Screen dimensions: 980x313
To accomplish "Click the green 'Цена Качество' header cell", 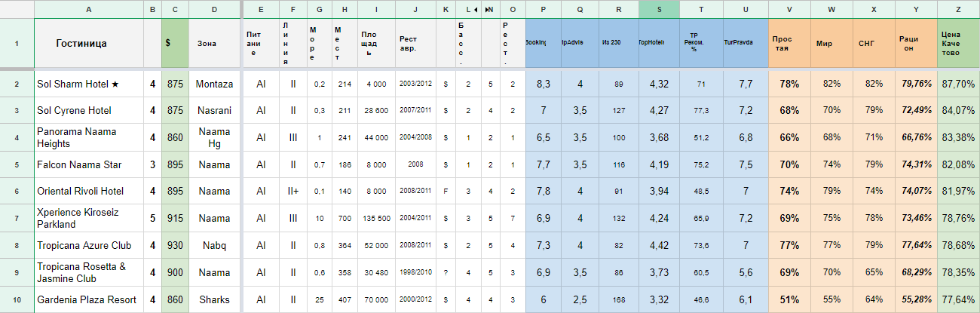I will [x=959, y=43].
